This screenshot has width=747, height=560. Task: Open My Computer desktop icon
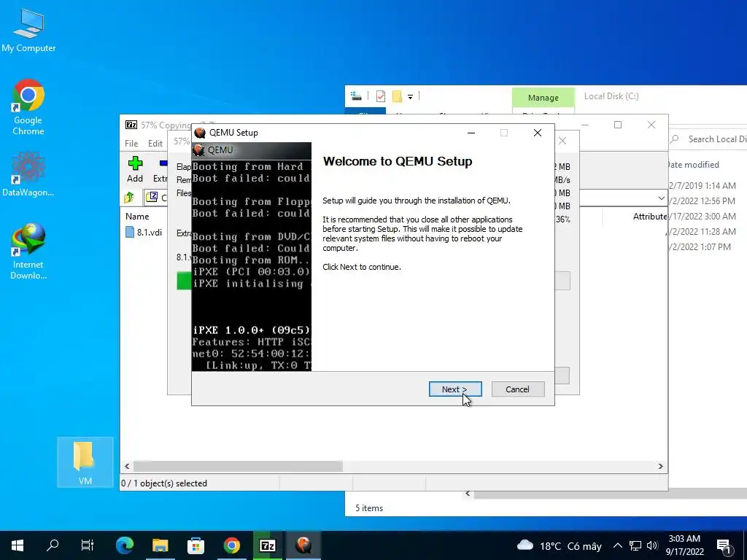point(28,31)
